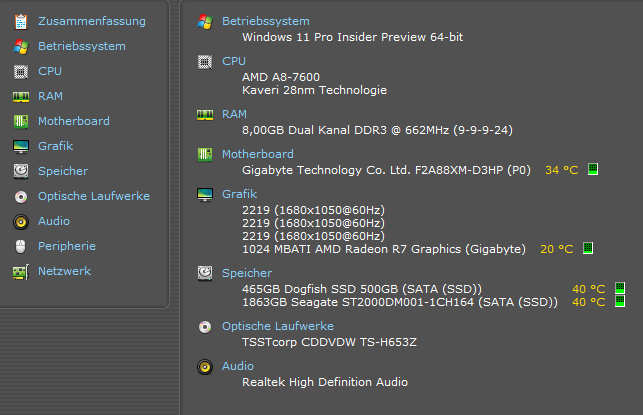
Task: Click the Grafik heading in summary pane
Action: click(x=239, y=194)
